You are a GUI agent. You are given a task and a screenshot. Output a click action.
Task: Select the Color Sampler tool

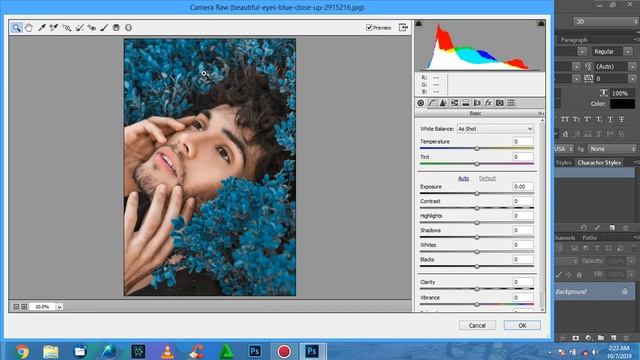click(x=53, y=28)
